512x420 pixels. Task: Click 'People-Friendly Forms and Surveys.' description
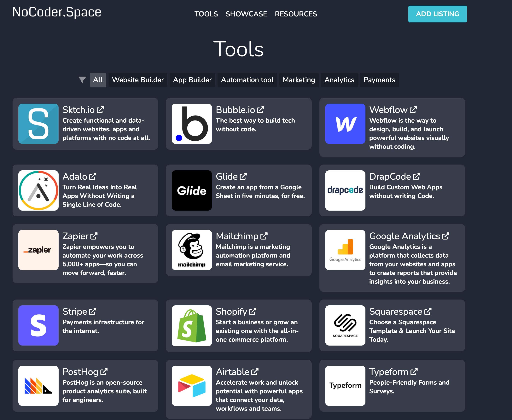click(x=409, y=387)
